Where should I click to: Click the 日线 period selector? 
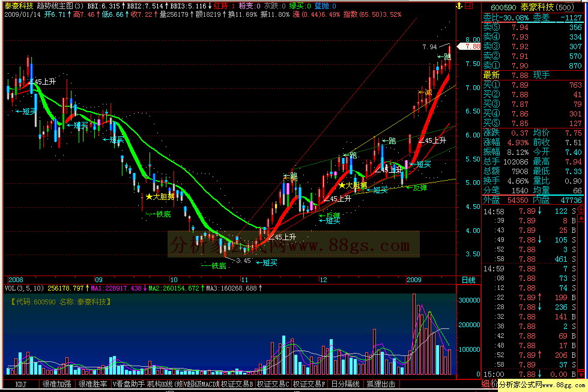click(x=468, y=280)
